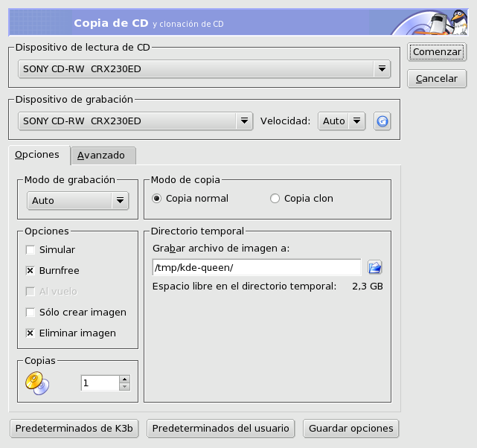This screenshot has width=477, height=448.
Task: Click the 'Velocidad:' label
Action: [x=285, y=121]
